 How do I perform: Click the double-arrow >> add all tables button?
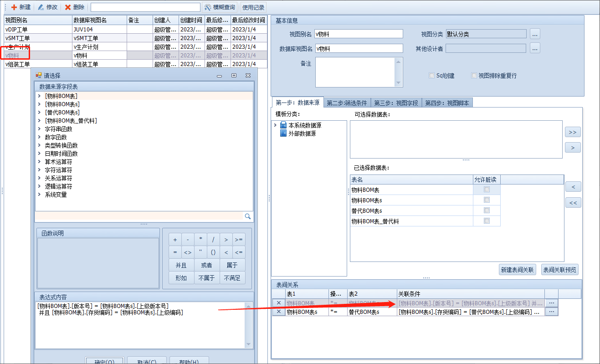click(x=573, y=132)
